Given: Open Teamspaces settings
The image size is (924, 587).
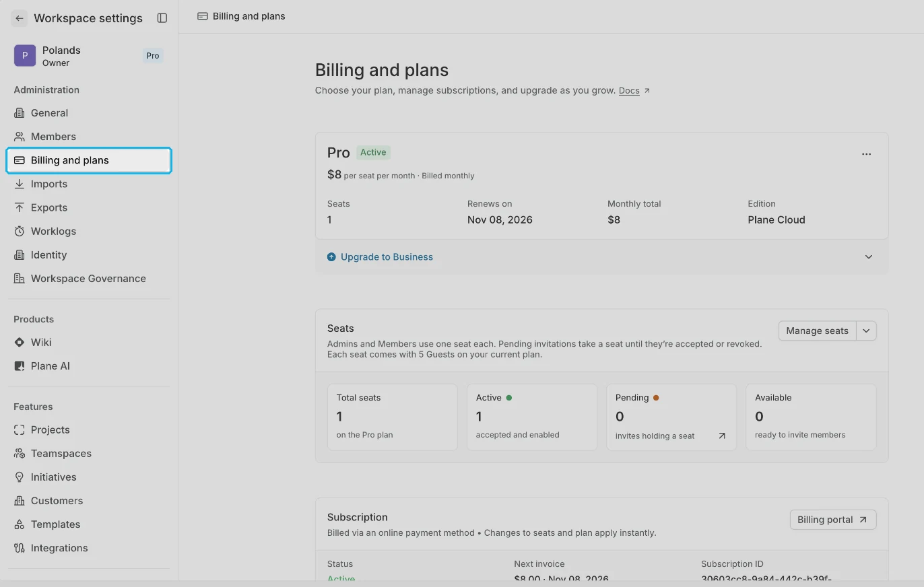Looking at the screenshot, I should (89, 453).
